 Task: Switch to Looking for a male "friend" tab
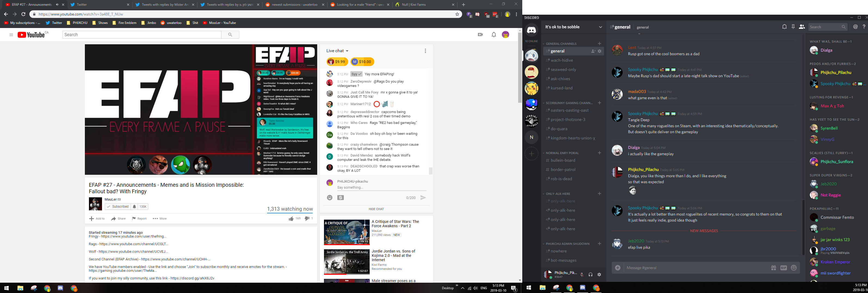pyautogui.click(x=360, y=5)
